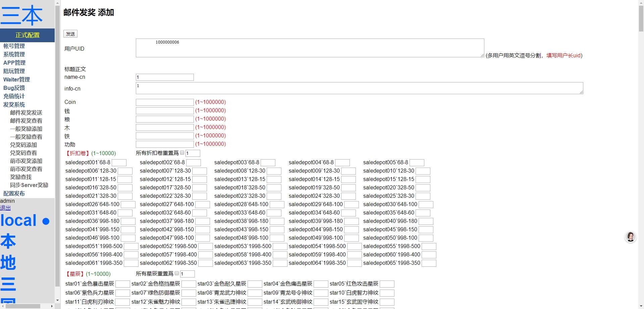Click the 发送 button
This screenshot has width=644, height=309.
(70, 34)
